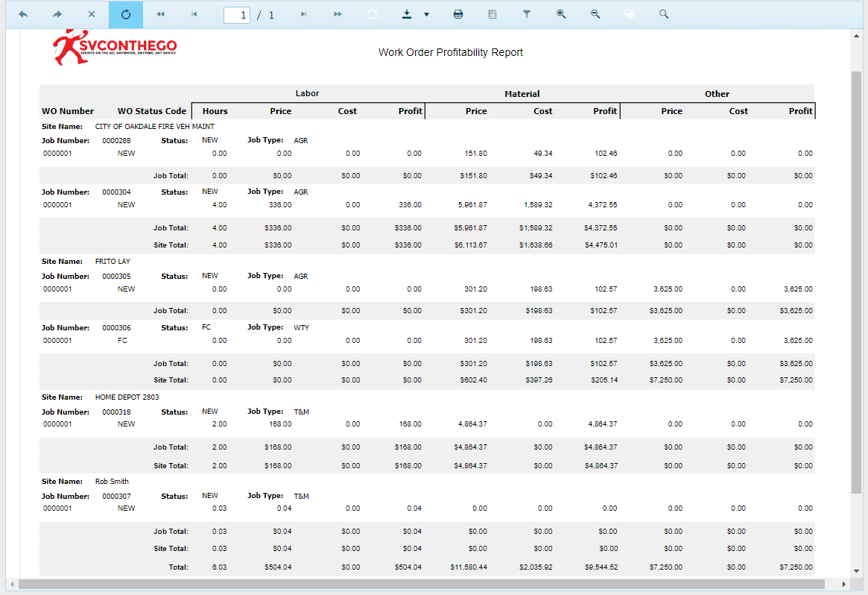
Task: Select site name FRITO LAY
Action: [x=113, y=261]
